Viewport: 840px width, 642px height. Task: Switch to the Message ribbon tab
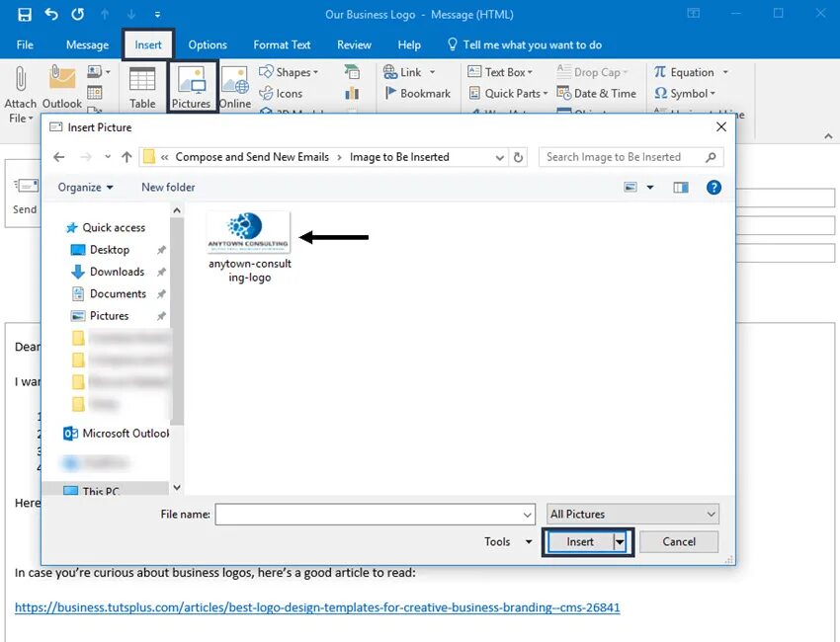tap(87, 45)
